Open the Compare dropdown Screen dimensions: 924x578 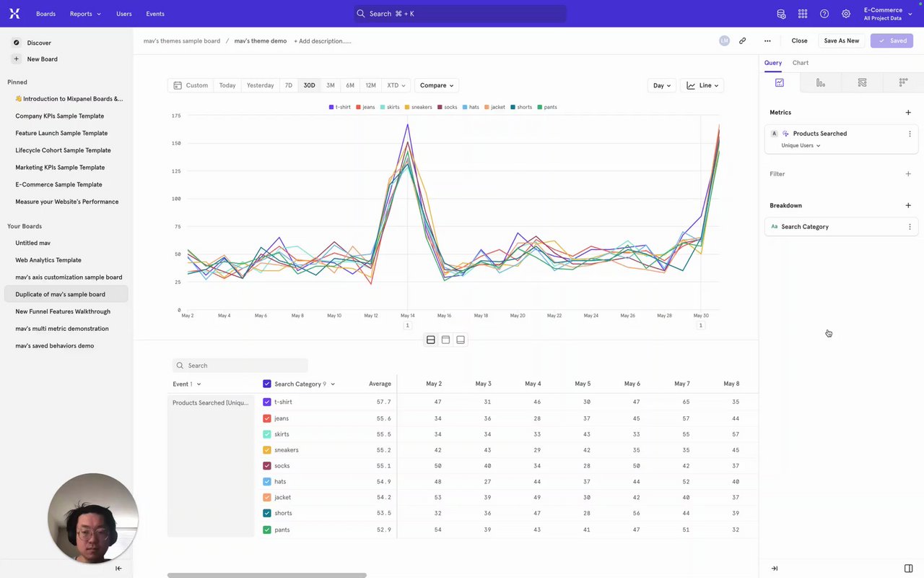(x=437, y=85)
